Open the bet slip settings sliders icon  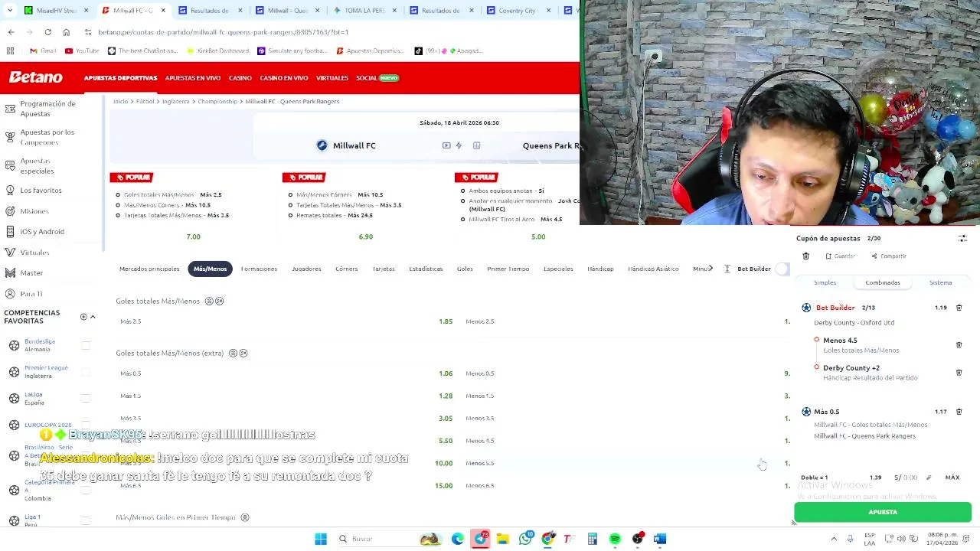pos(962,239)
